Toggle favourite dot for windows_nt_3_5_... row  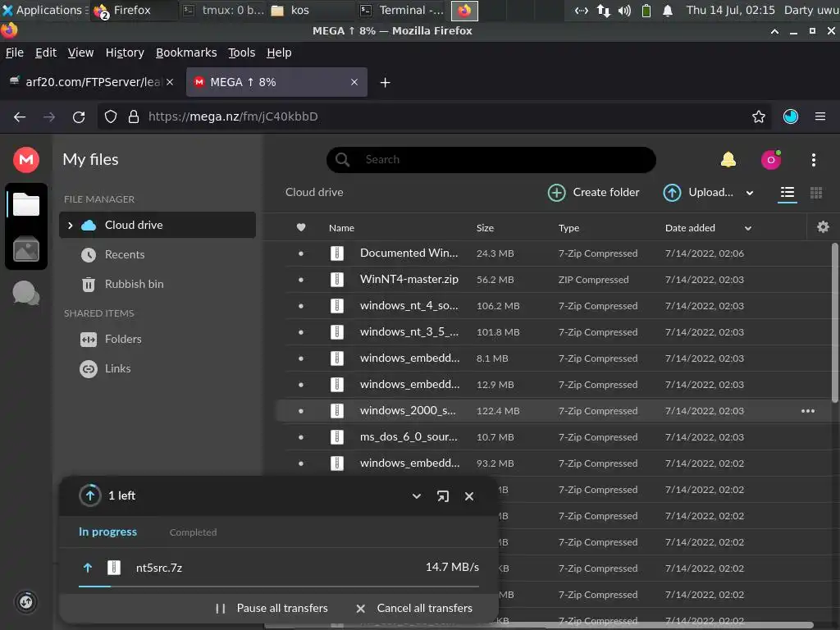(301, 332)
